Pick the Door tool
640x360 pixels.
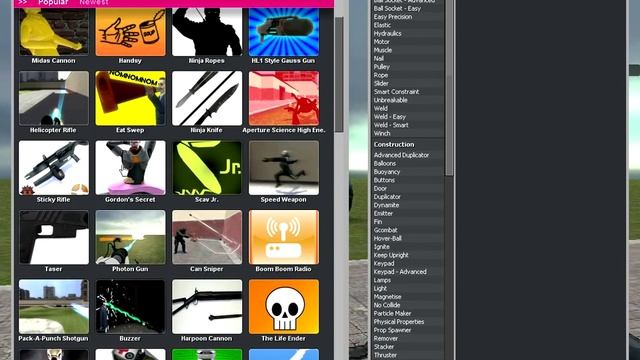[380, 189]
